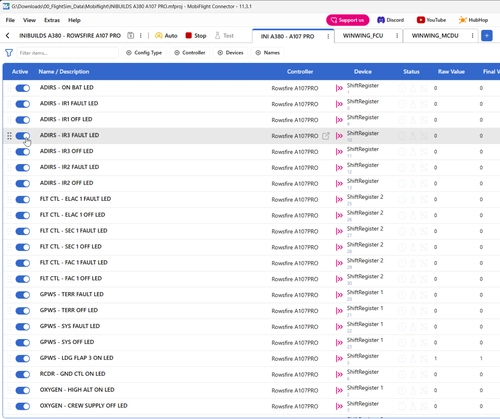
Task: Add a new config tab with plus button
Action: click(x=487, y=36)
